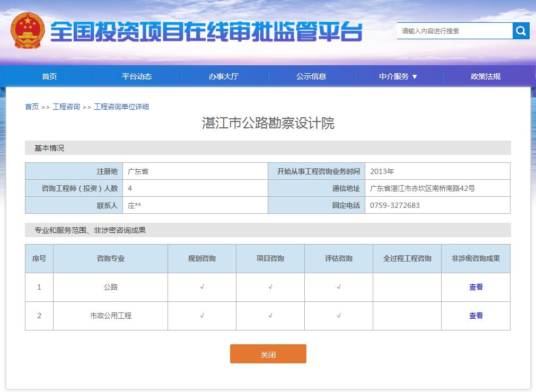This screenshot has width=536, height=392.
Task: Open 查看 link for 市政公用工程 results
Action: coord(476,316)
